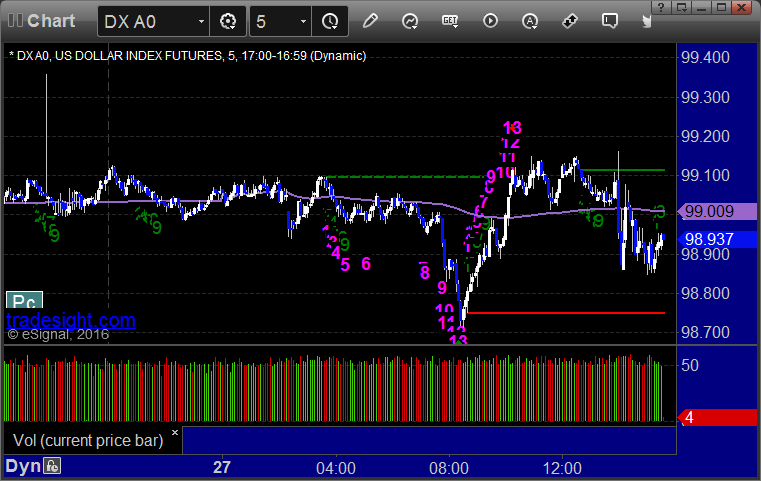Click the Chart menu title

(x=51, y=21)
